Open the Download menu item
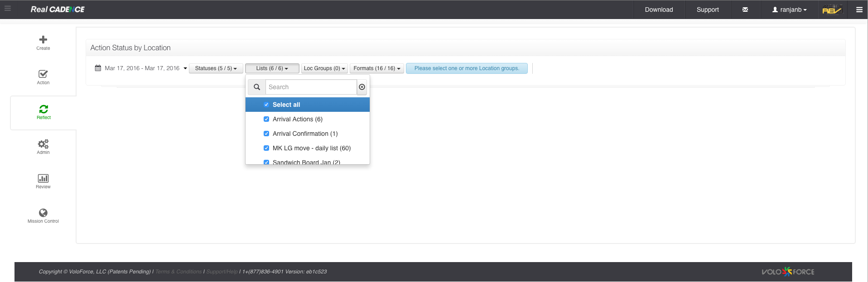Viewport: 868px width, 282px height. click(659, 10)
